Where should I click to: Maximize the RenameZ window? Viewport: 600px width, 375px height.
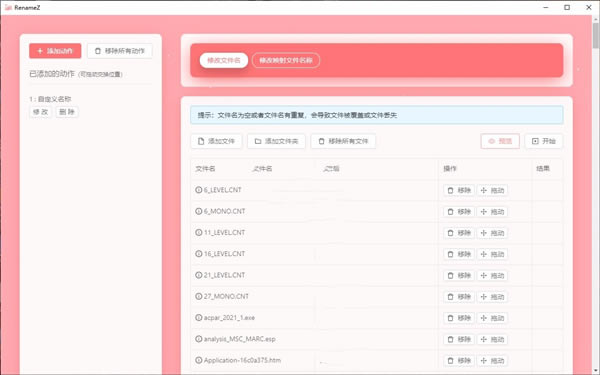pos(567,7)
